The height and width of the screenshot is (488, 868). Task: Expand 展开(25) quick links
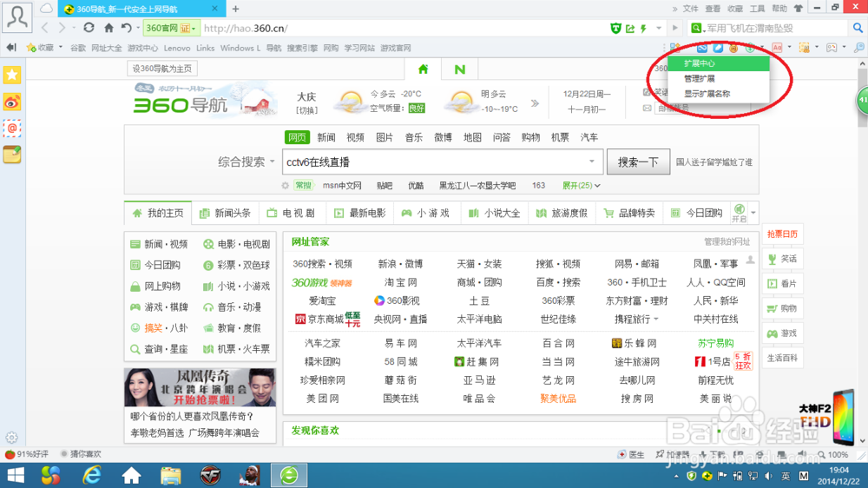tap(582, 186)
